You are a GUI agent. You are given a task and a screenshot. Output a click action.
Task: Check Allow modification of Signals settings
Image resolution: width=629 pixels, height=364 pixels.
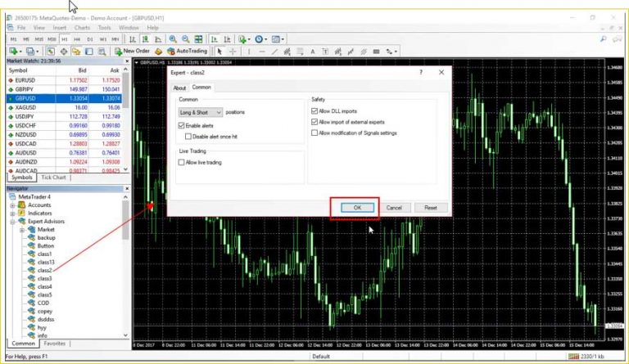click(314, 133)
